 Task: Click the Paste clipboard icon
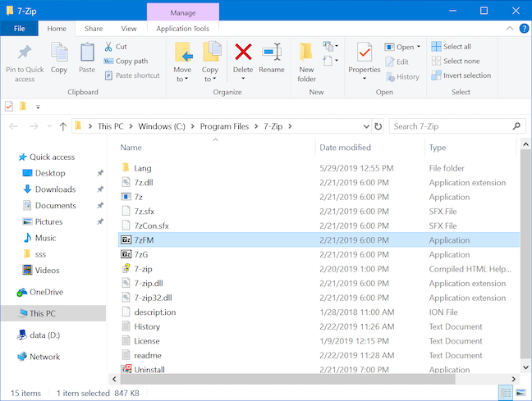pos(87,52)
